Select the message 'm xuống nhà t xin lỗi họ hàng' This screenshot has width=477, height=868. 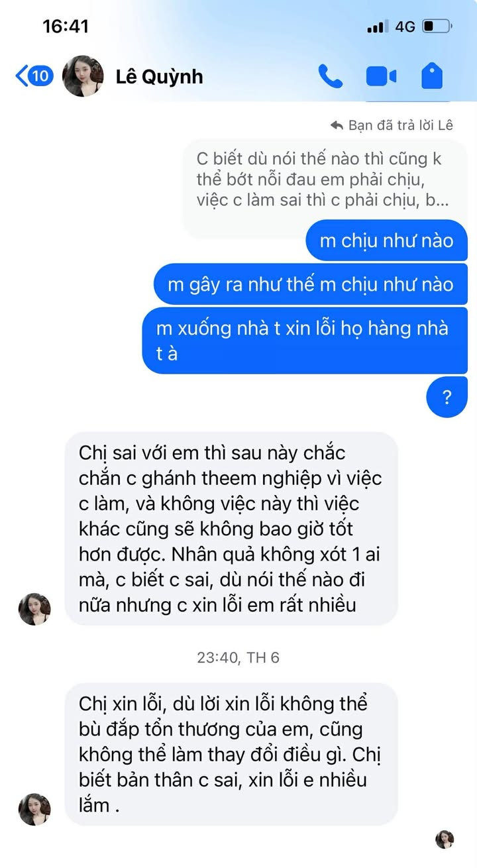305,341
